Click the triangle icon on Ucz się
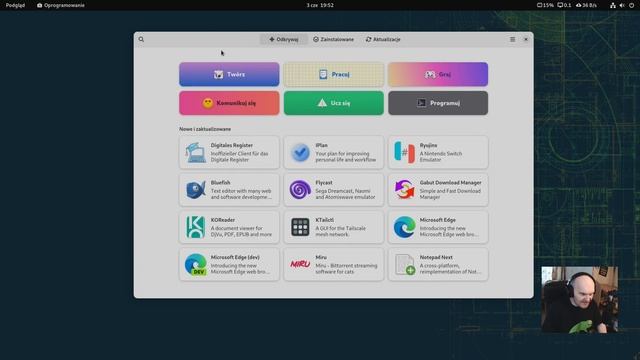This screenshot has height=360, width=640. 322,102
